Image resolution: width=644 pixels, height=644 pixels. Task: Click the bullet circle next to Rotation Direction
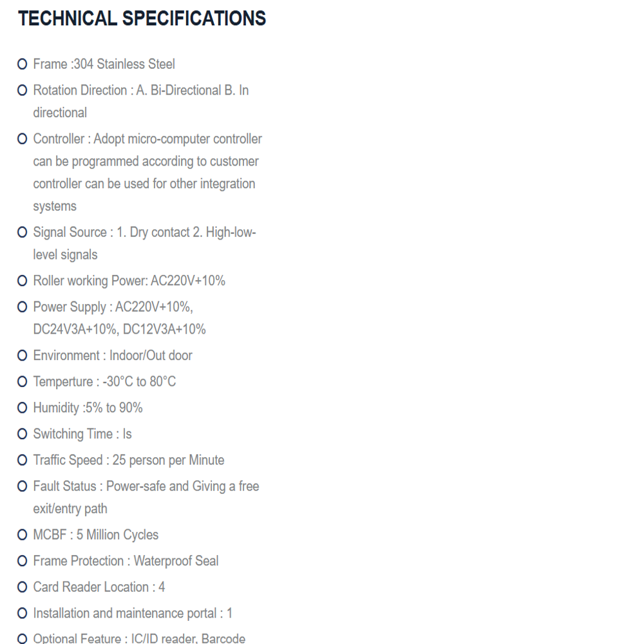click(22, 90)
